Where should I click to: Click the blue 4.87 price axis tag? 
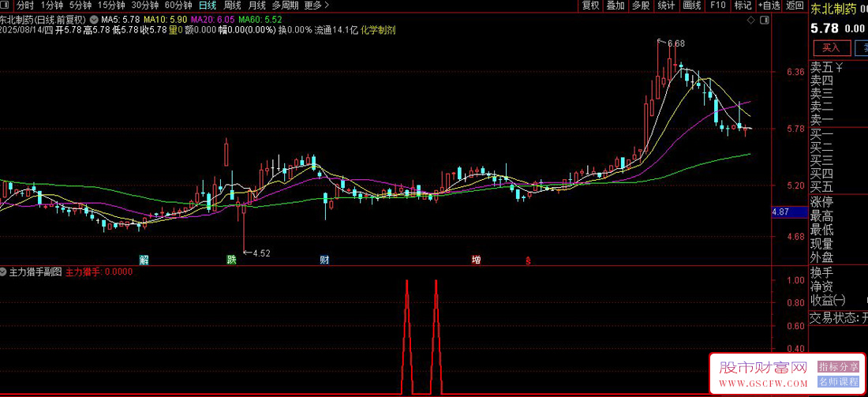tap(789, 212)
